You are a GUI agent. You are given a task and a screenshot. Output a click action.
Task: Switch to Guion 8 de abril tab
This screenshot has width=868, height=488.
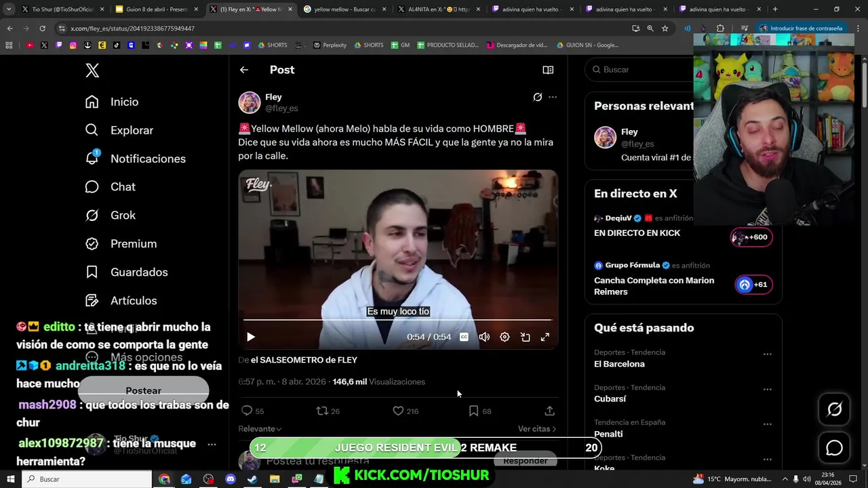(156, 9)
